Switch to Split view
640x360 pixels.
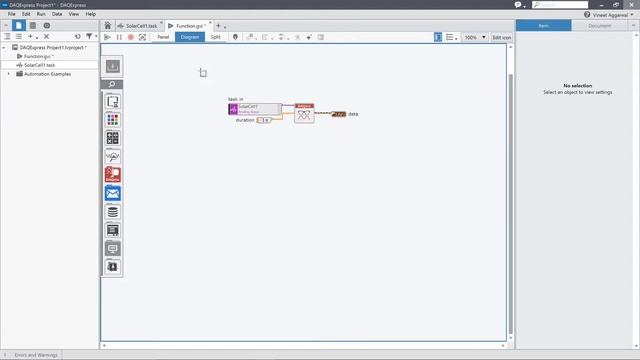216,37
